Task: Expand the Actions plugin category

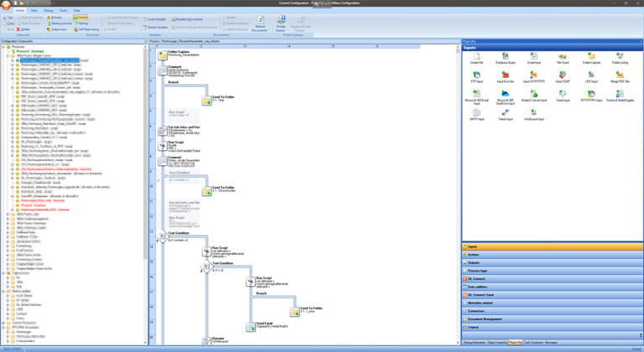Action: pyautogui.click(x=474, y=256)
